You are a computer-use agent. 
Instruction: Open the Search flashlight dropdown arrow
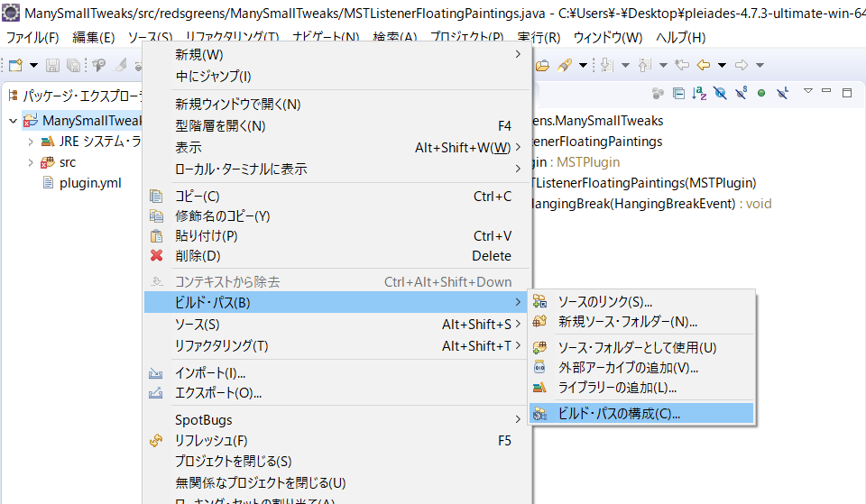(x=583, y=65)
